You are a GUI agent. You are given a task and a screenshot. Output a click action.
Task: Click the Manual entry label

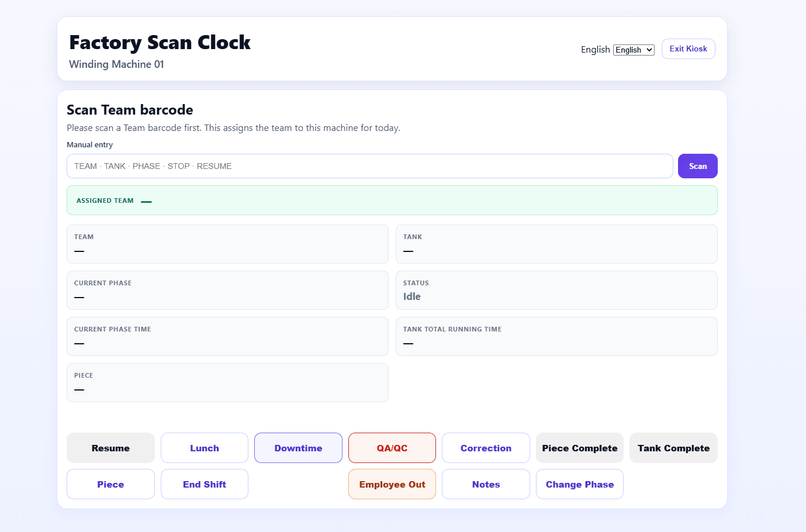tap(90, 145)
